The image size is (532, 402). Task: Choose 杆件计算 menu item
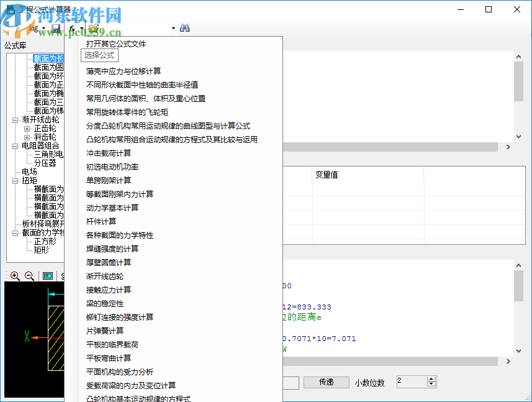coord(101,222)
